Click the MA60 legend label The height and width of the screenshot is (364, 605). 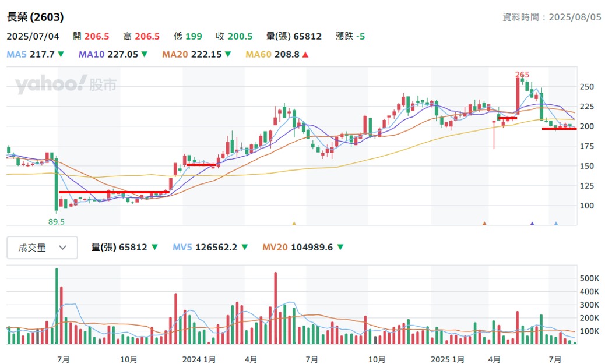(259, 54)
